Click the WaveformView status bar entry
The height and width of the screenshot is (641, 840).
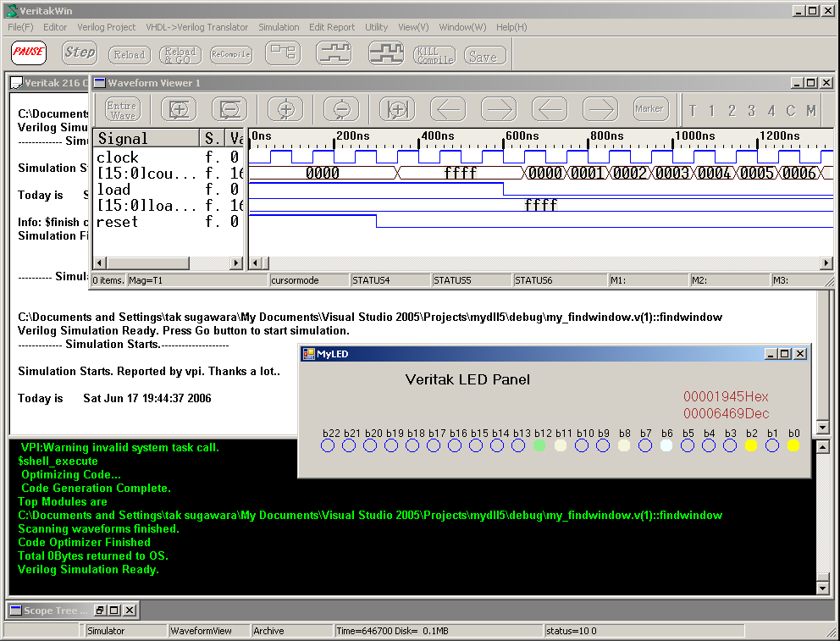(209, 631)
